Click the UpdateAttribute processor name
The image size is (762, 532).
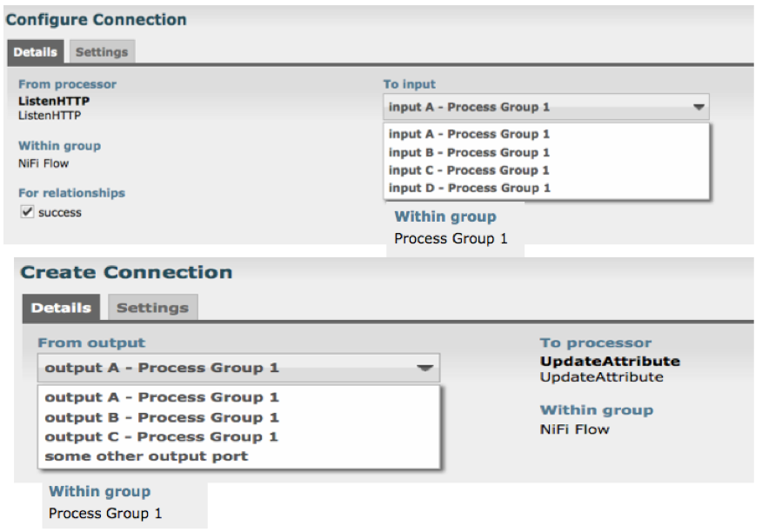[x=610, y=362]
